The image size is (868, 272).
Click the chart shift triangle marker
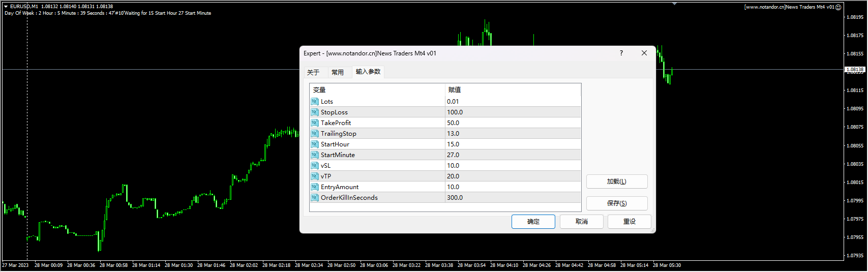(674, 4)
